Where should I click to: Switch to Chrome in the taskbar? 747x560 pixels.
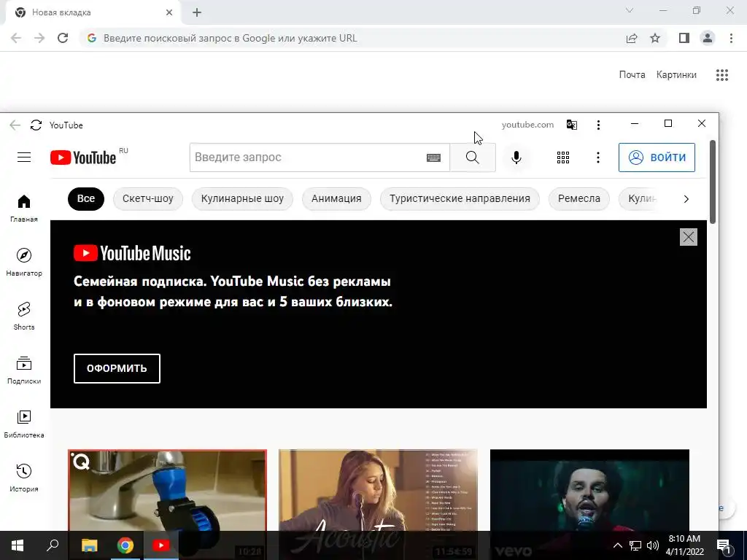pyautogui.click(x=125, y=545)
